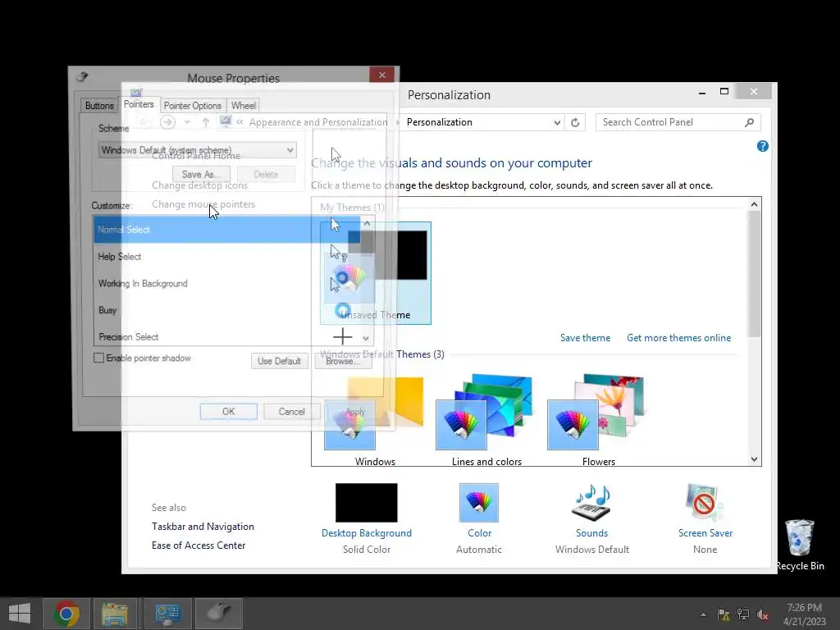Switch to Control Panel taskbar item
The width and height of the screenshot is (840, 630).
click(167, 614)
